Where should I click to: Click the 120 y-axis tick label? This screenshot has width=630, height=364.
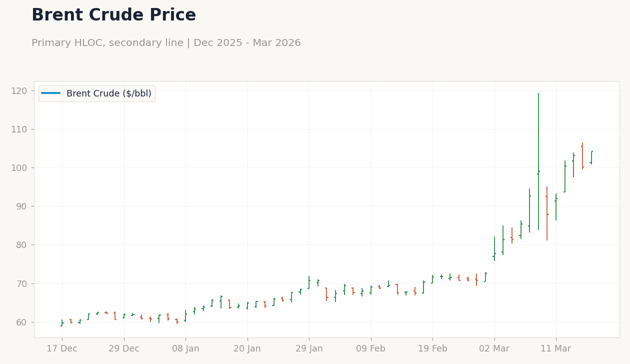pyautogui.click(x=19, y=91)
